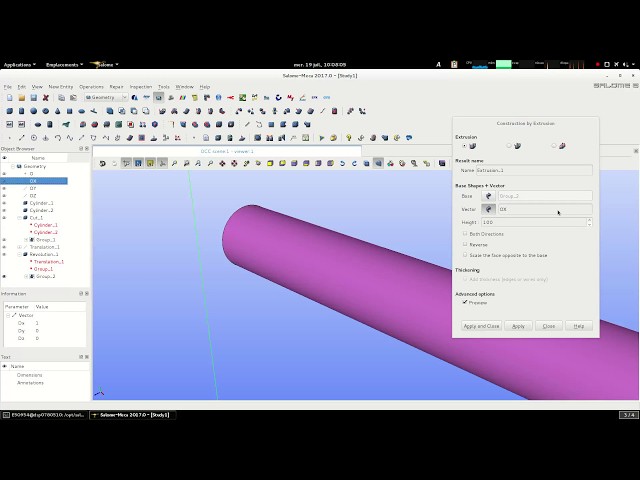Image resolution: width=640 pixels, height=480 pixels.
Task: Click the Apply and Close button
Action: point(481,326)
